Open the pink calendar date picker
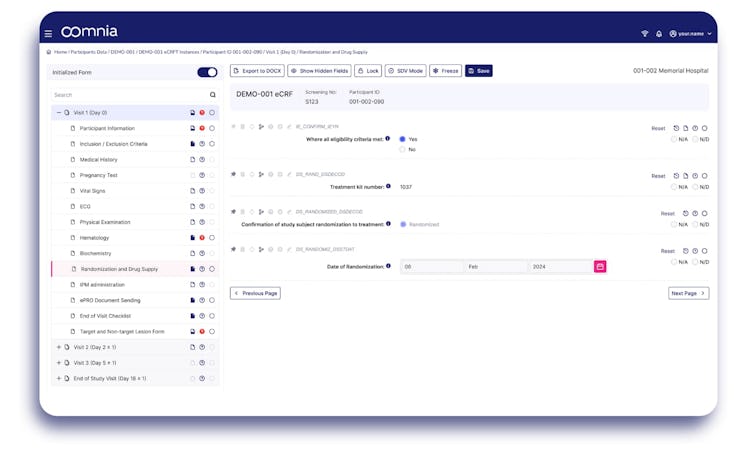Viewport: 742px width, 450px height. click(x=600, y=267)
